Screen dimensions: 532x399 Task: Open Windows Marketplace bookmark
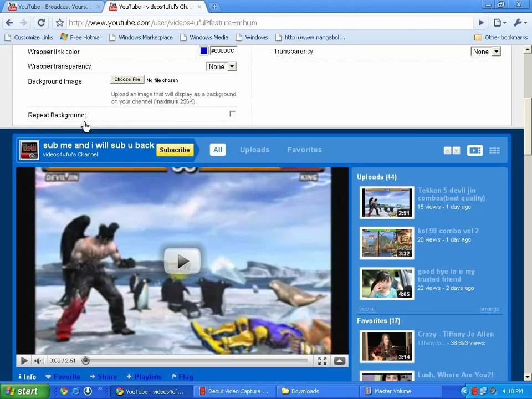[141, 37]
